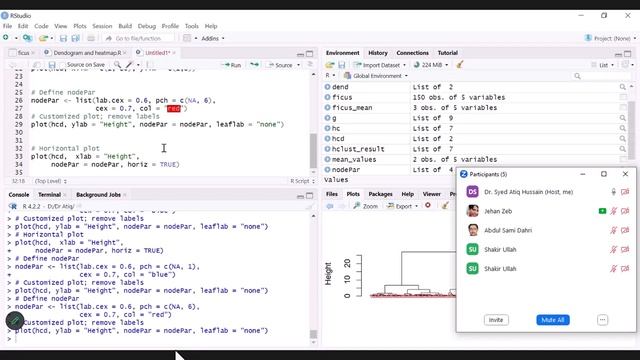Click the Run button in the editor
This screenshot has width=640, height=360.
point(232,65)
